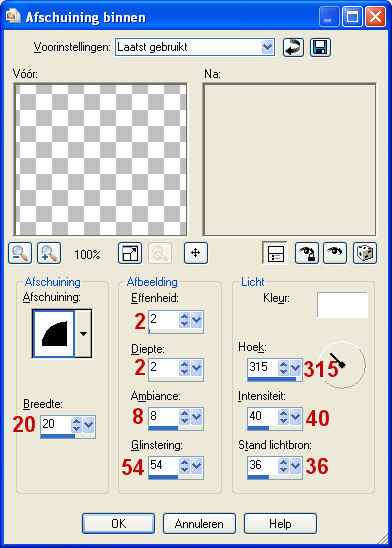Toggle the show/hide previews panel button
The image size is (392, 548).
click(275, 253)
